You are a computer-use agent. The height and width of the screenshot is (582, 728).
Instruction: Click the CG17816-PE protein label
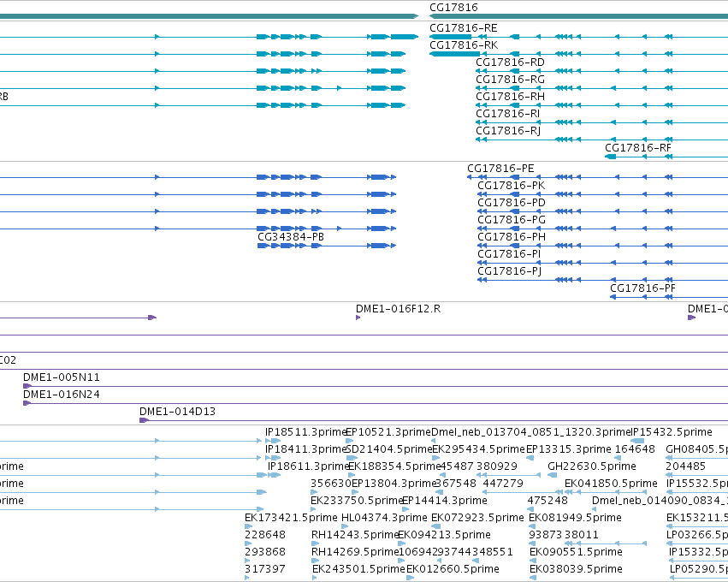tap(500, 169)
